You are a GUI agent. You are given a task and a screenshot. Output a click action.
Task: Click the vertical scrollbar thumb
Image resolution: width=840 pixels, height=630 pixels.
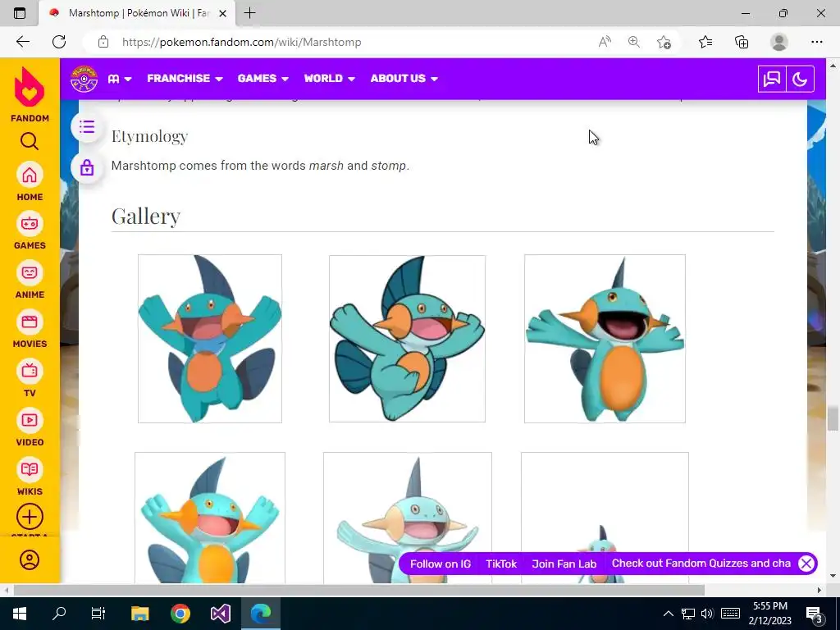pyautogui.click(x=833, y=418)
